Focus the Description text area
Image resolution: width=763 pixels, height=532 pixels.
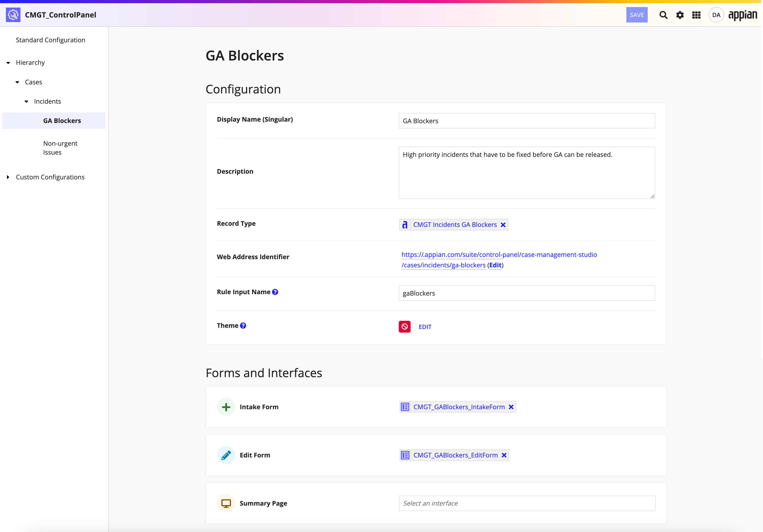pyautogui.click(x=527, y=173)
